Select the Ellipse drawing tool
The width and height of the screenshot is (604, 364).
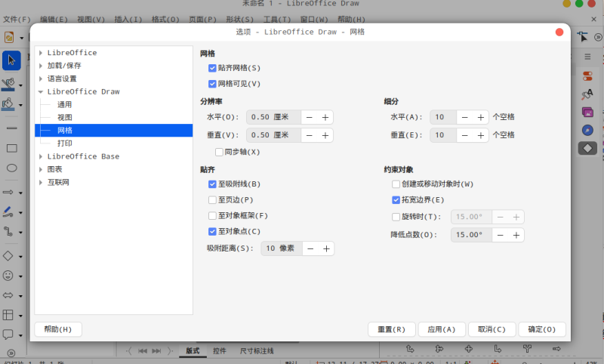pyautogui.click(x=11, y=168)
